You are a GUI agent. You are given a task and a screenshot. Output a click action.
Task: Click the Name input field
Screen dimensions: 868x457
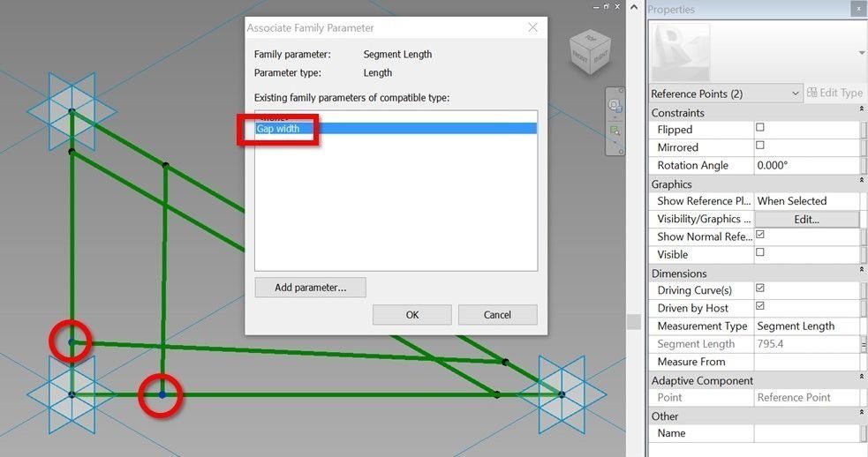coord(805,433)
